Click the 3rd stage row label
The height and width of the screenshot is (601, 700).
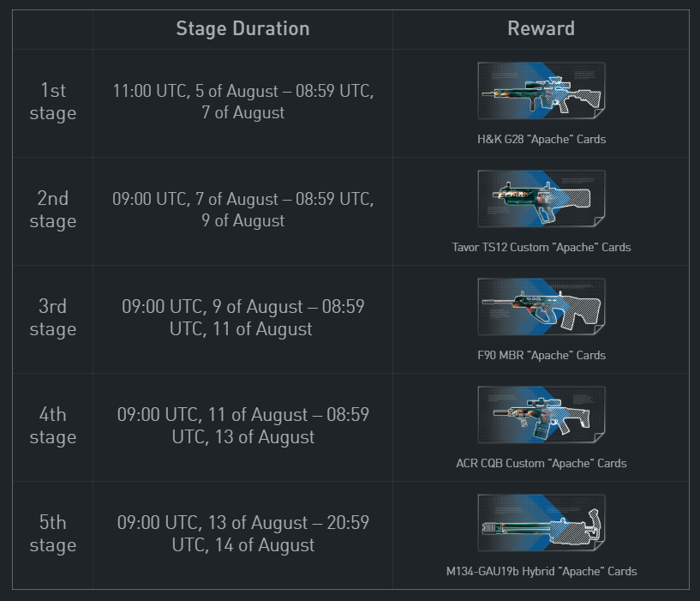click(x=52, y=318)
